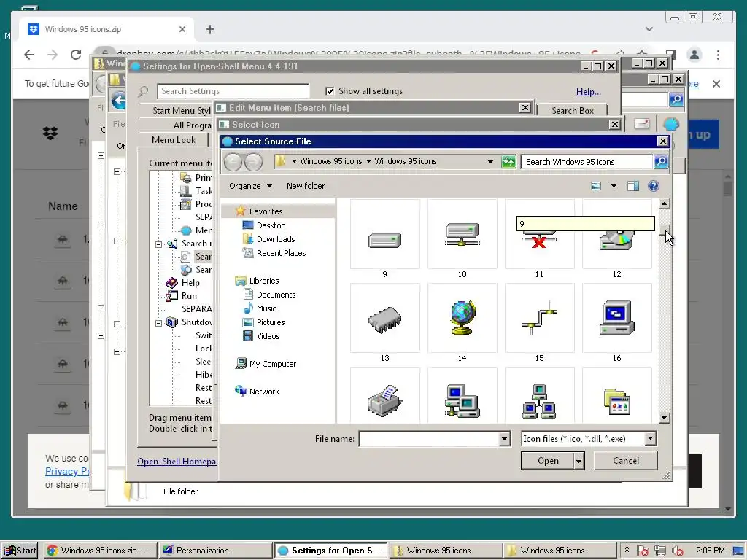Show hidden system tray icons
The width and height of the screenshot is (747, 560).
pos(627,550)
